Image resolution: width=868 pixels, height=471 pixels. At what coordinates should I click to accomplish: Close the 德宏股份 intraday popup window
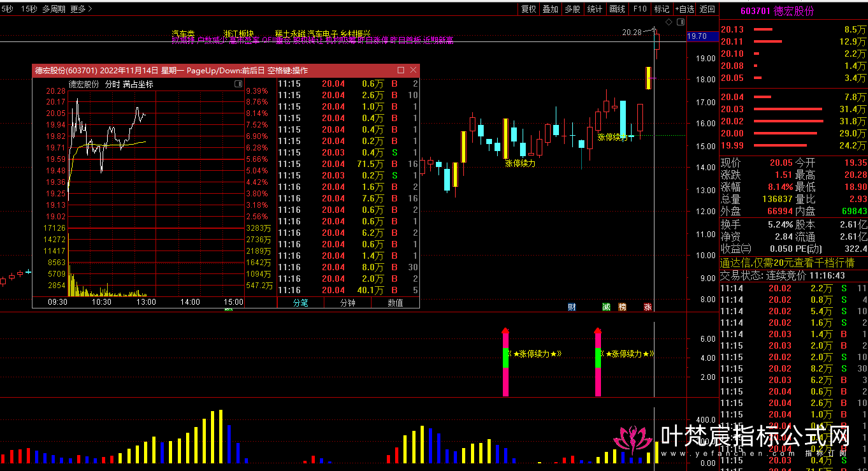(413, 70)
